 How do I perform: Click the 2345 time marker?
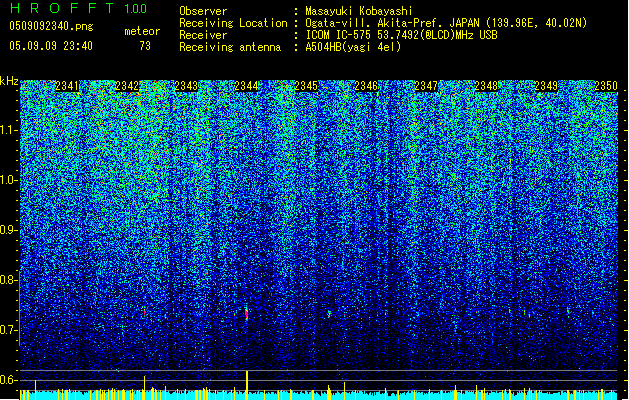point(306,86)
